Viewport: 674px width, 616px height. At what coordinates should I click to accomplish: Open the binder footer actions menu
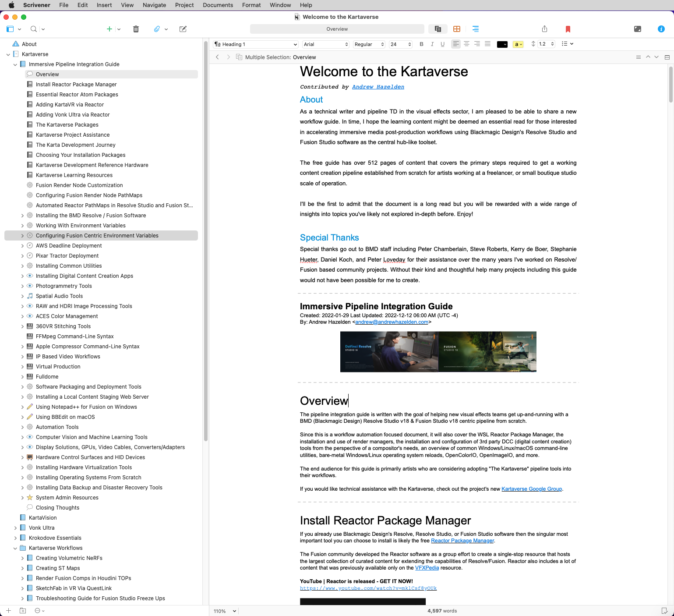click(39, 610)
